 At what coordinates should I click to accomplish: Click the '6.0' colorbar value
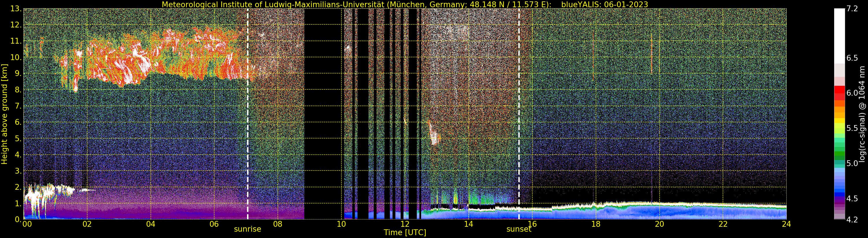(852, 93)
